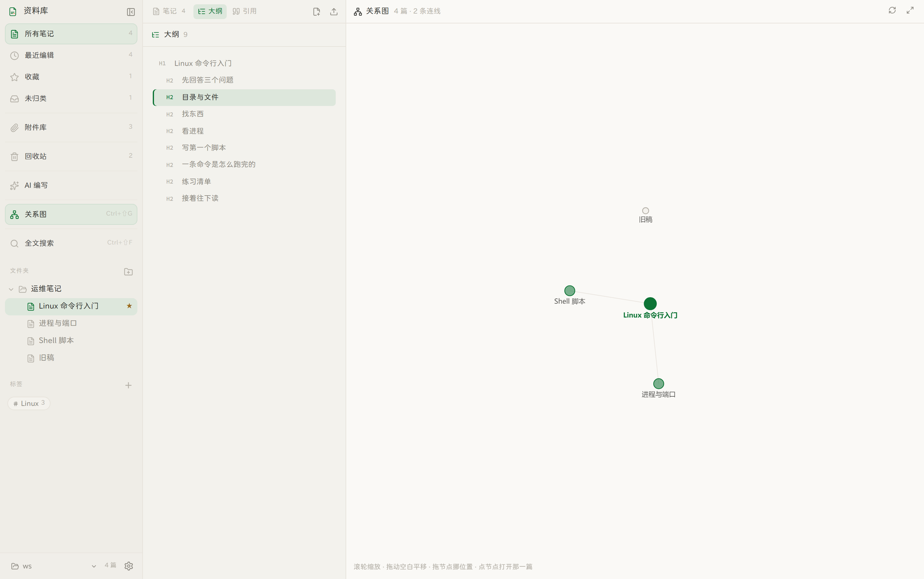The image size is (924, 579).
Task: Open 回收站 trash
Action: tap(71, 156)
